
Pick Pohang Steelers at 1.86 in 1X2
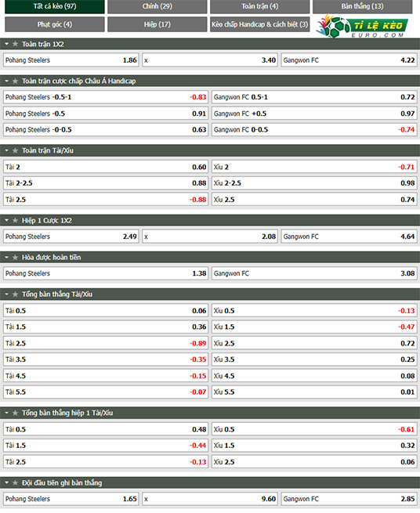71,60
